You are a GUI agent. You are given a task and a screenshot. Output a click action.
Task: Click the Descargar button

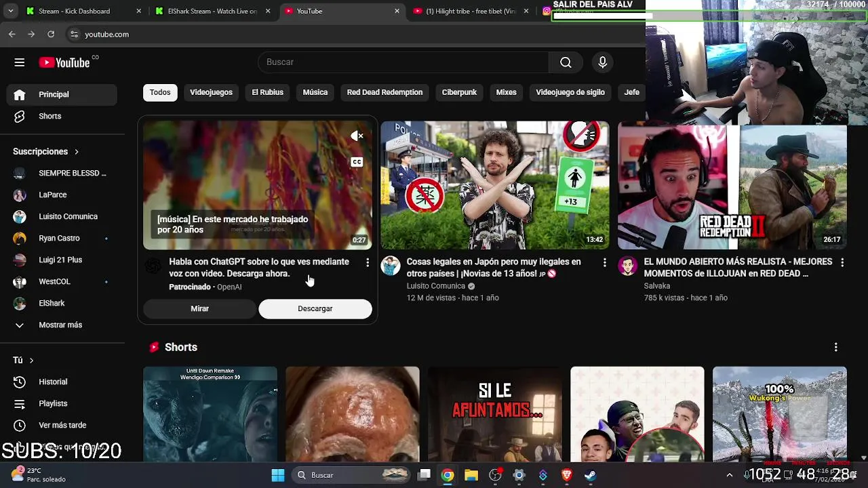(x=315, y=308)
